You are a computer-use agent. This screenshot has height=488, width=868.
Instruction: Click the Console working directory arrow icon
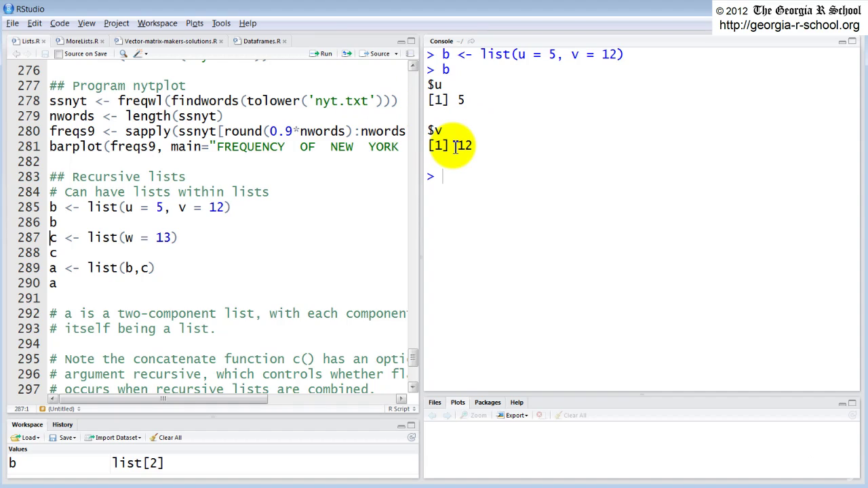click(x=471, y=41)
